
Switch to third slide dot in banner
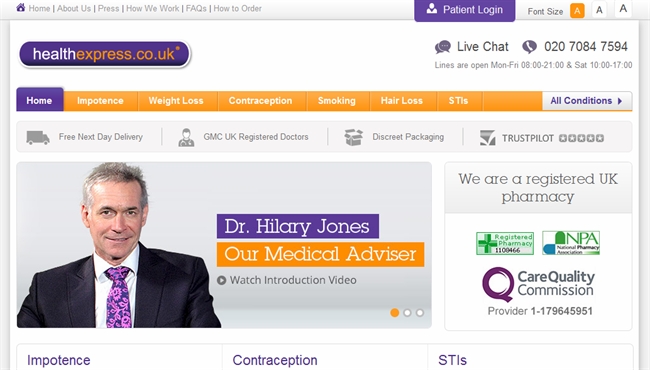pyautogui.click(x=420, y=313)
